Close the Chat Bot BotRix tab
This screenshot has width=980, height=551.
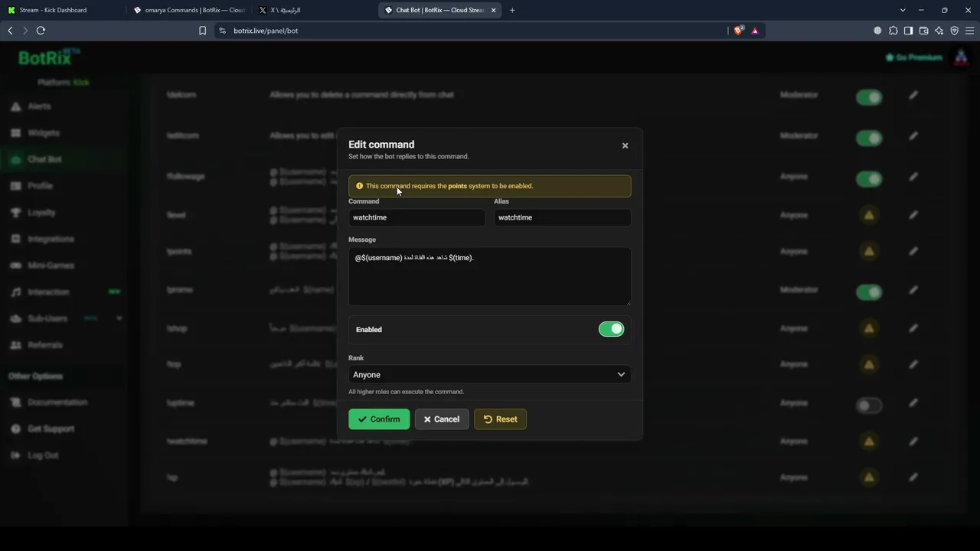tap(493, 10)
